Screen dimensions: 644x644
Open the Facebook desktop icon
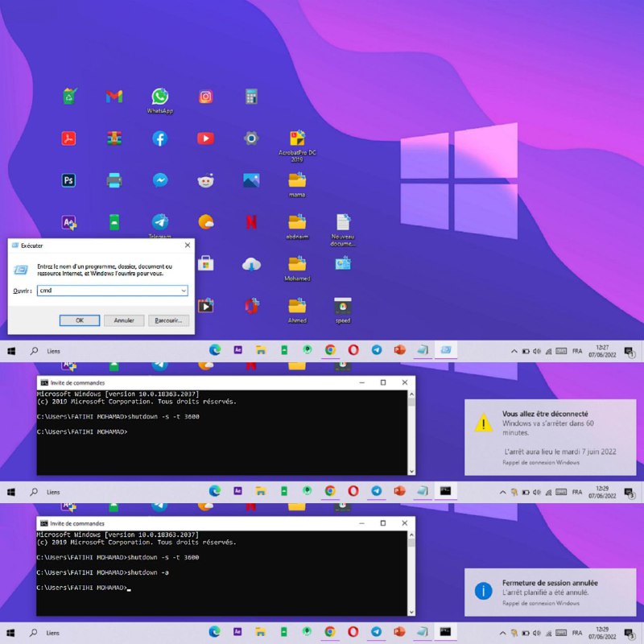coord(159,138)
